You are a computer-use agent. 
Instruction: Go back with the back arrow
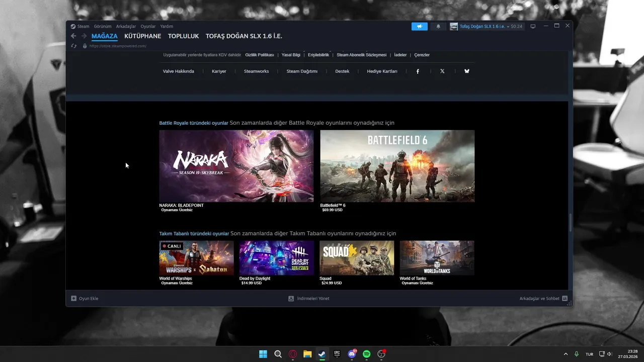click(x=73, y=36)
